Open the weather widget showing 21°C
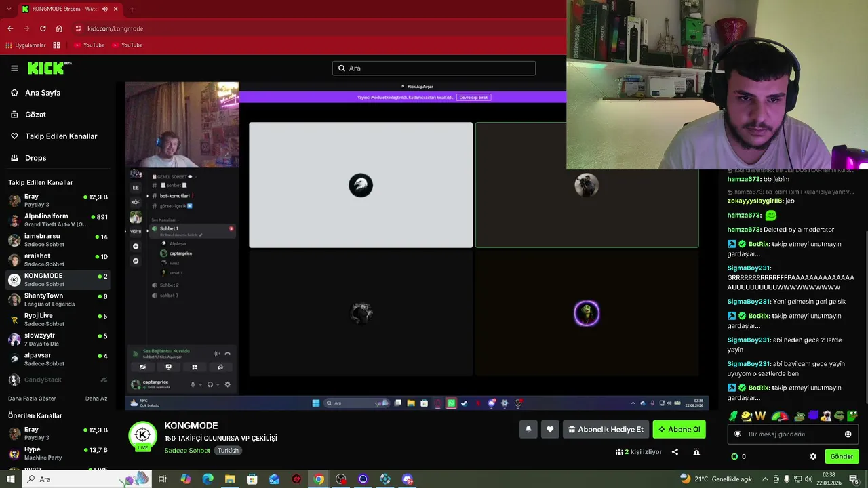 coord(716,479)
